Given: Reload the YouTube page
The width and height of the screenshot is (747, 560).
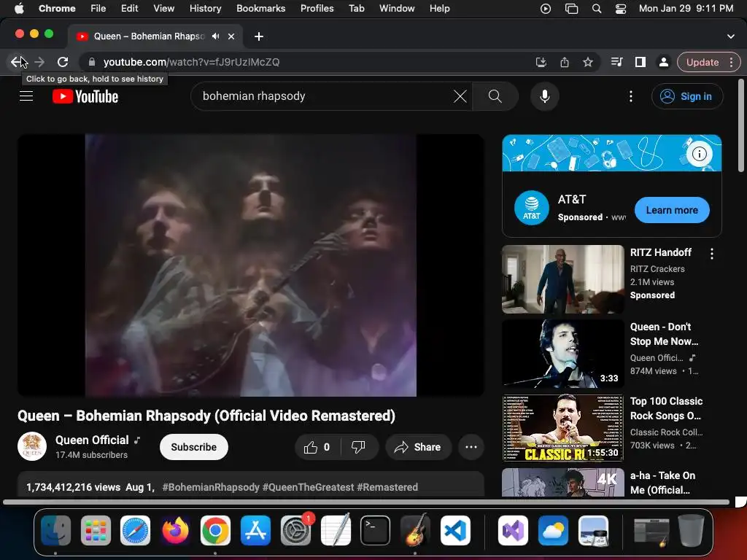Looking at the screenshot, I should pyautogui.click(x=63, y=62).
